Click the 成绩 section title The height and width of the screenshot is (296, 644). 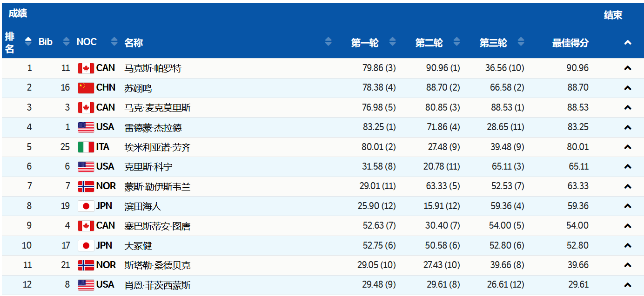pyautogui.click(x=18, y=13)
